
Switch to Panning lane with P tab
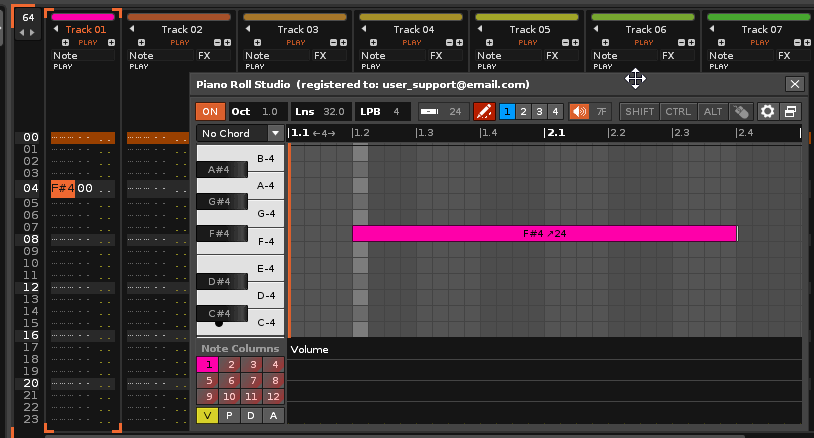229,416
